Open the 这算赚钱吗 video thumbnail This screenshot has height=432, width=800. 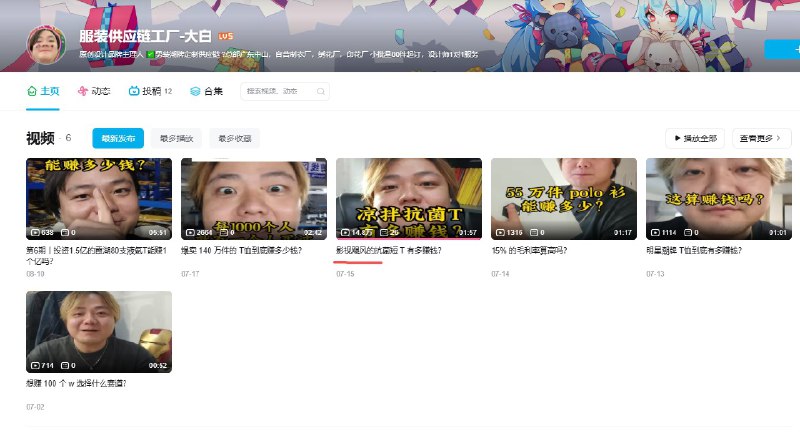coord(719,199)
